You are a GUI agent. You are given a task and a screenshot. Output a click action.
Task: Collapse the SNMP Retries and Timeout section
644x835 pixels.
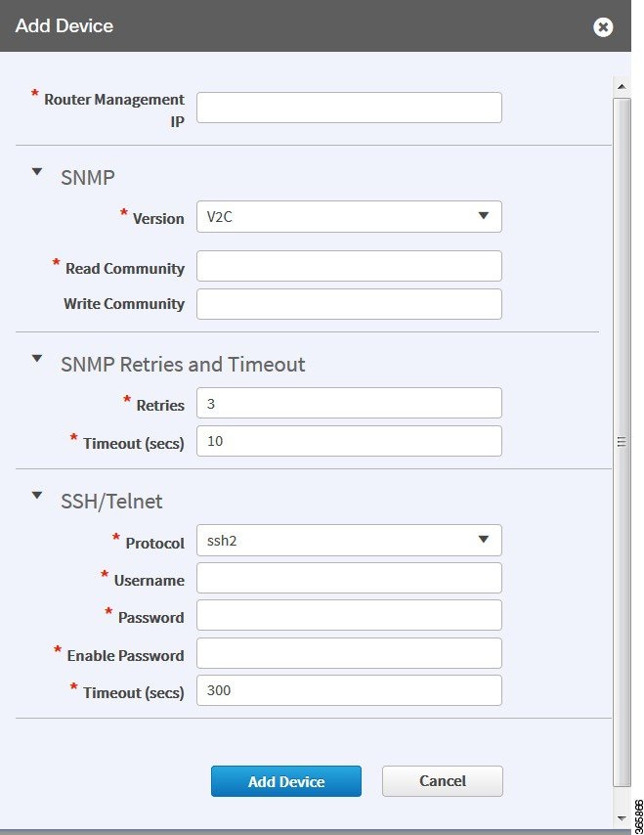37,359
